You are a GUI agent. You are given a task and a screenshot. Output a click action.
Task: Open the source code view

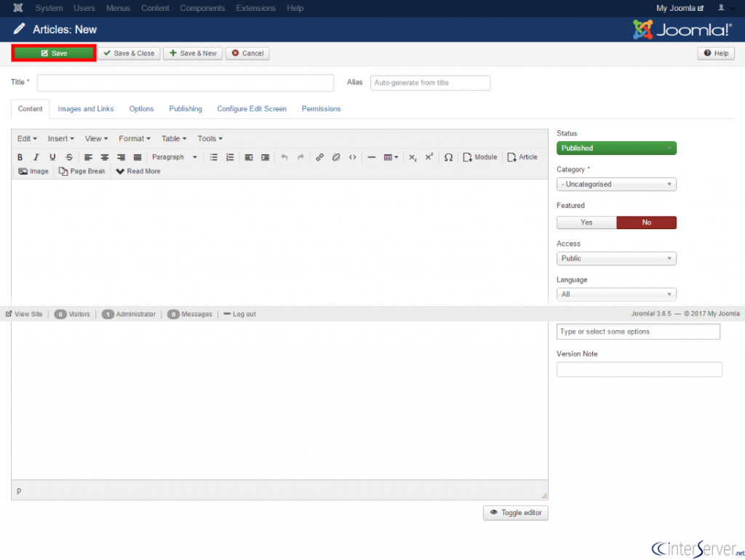click(353, 157)
